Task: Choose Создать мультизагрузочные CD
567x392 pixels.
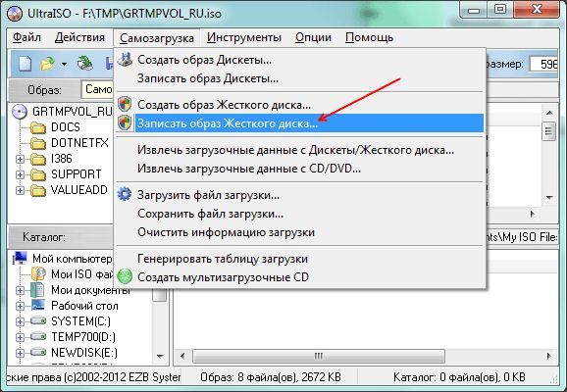Action: 300,277
